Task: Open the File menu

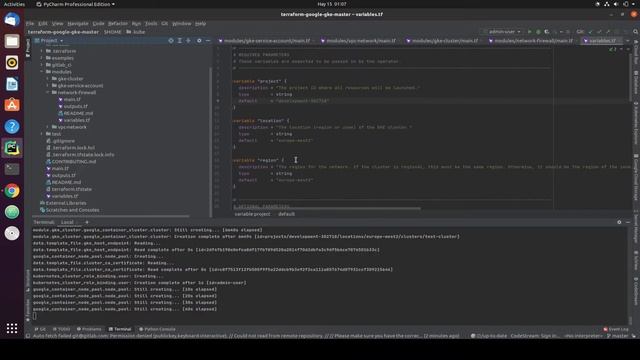Action: pos(30,24)
